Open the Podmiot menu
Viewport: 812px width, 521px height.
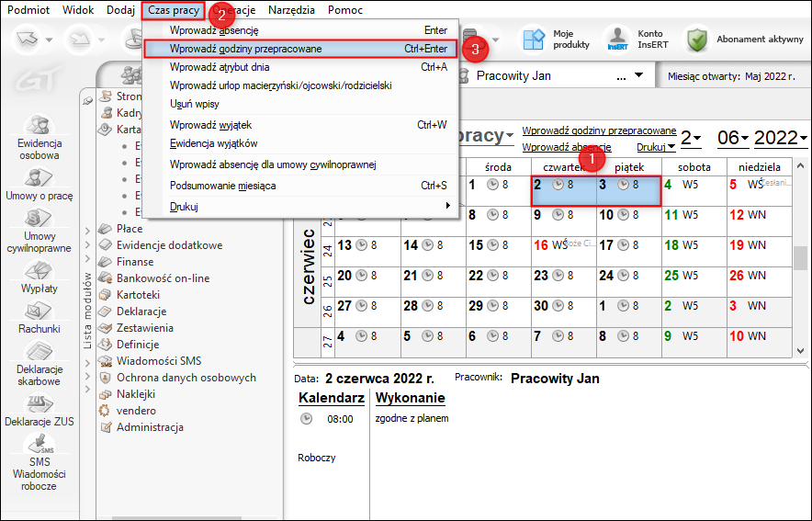coord(28,10)
